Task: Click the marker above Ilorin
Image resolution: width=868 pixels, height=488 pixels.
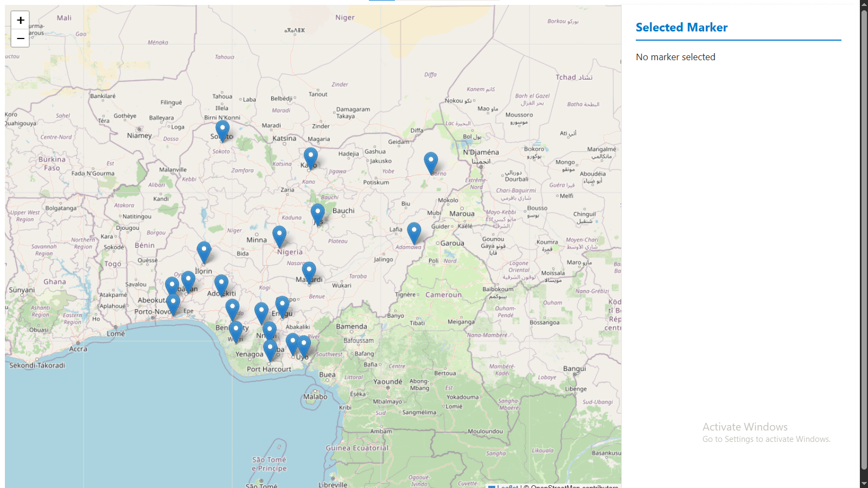Action: pos(204,252)
